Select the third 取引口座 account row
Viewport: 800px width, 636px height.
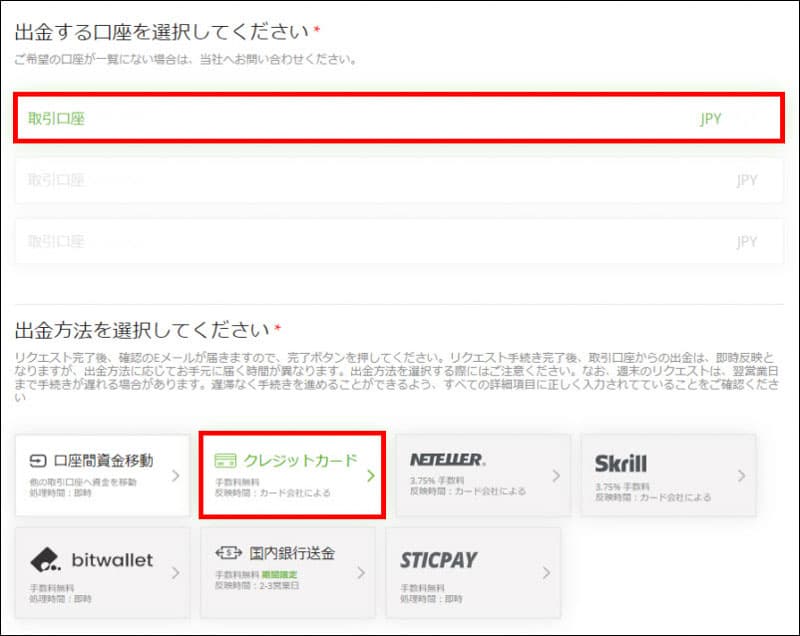[x=399, y=242]
